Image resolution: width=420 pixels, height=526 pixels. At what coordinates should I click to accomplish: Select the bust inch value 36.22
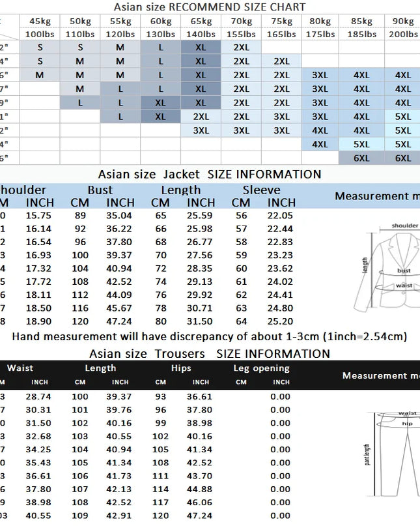tap(119, 229)
